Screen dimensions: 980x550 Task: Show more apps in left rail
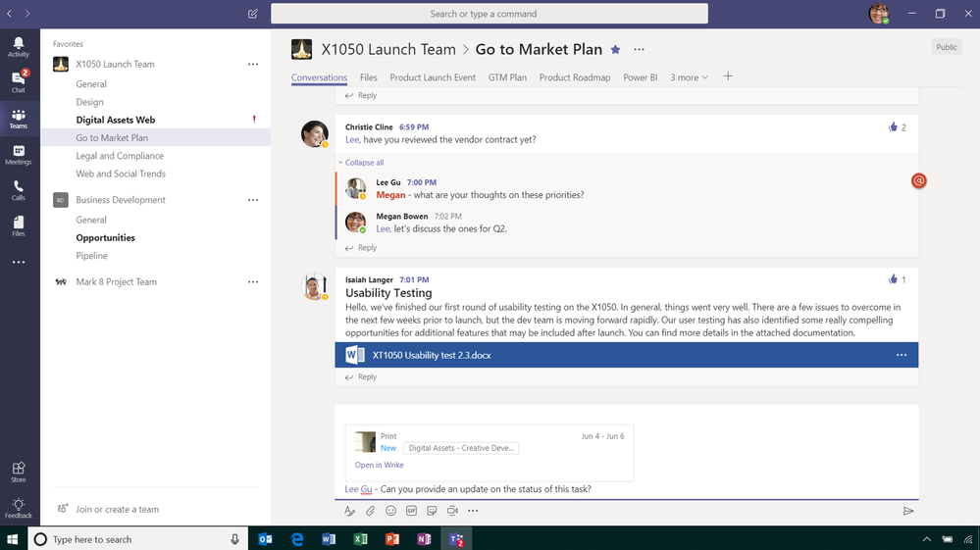coord(18,262)
